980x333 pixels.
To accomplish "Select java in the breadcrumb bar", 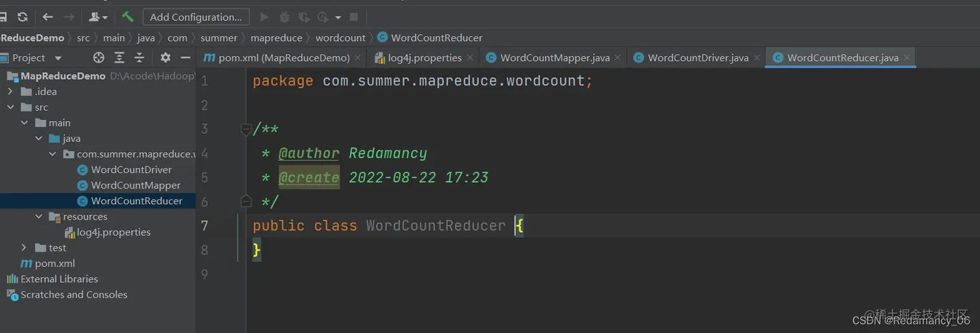I will click(146, 38).
